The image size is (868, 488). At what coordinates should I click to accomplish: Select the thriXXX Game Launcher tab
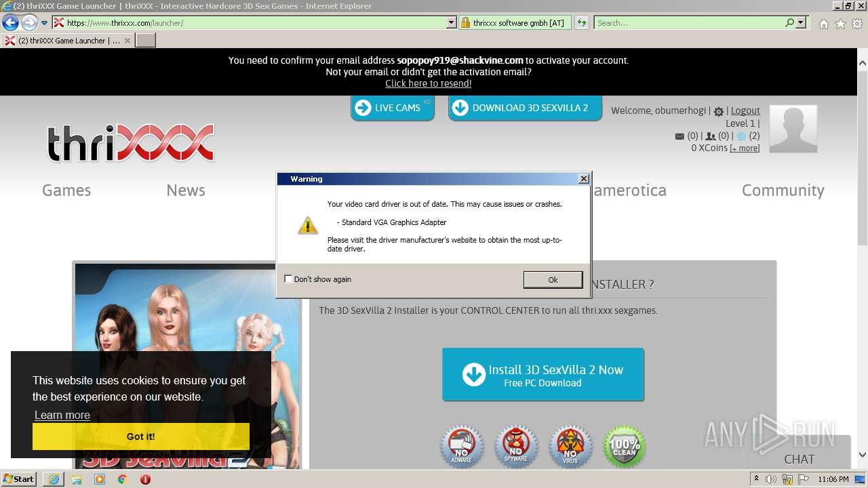[x=66, y=41]
